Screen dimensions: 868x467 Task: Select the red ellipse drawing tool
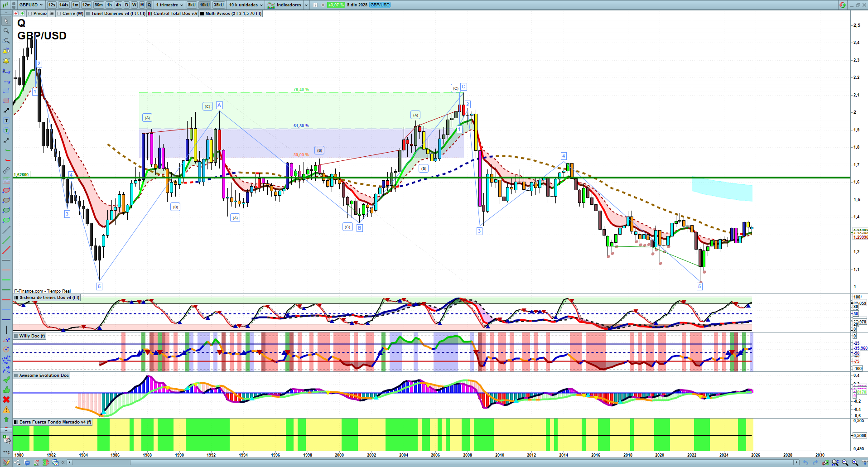6,191
